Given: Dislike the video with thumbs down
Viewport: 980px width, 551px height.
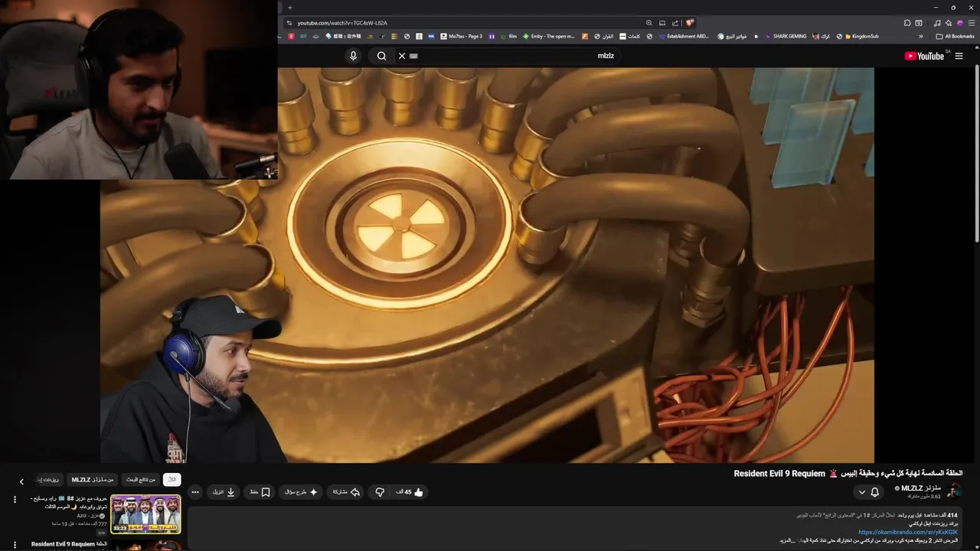Looking at the screenshot, I should (x=380, y=492).
